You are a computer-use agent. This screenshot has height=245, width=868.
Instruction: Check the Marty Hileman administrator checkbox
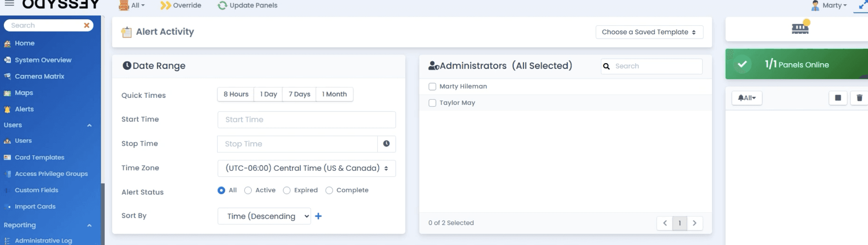[x=432, y=86]
